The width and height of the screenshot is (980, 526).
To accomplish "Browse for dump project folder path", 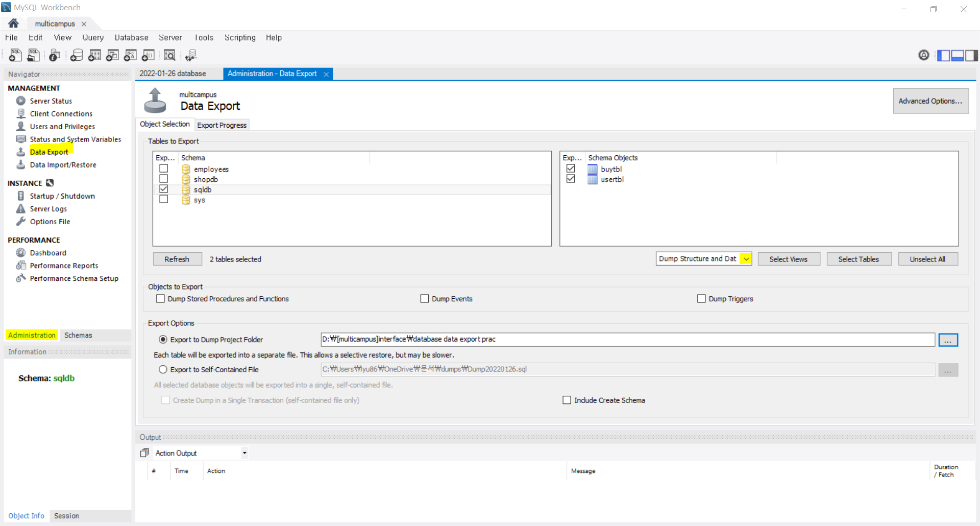I will [948, 340].
